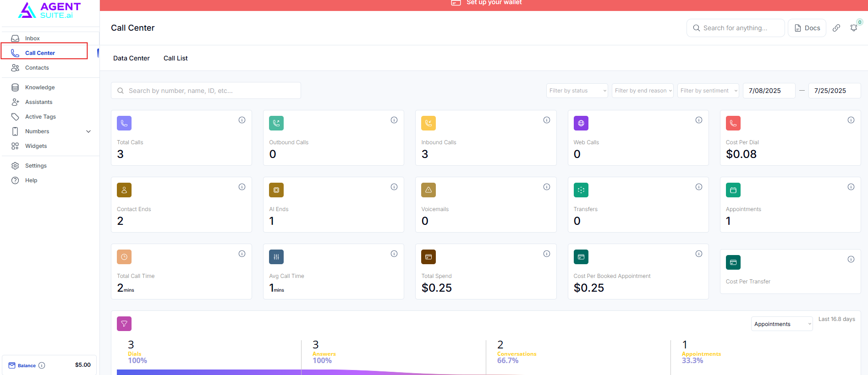
Task: Open the Filter by end reason dropdown
Action: pyautogui.click(x=643, y=91)
